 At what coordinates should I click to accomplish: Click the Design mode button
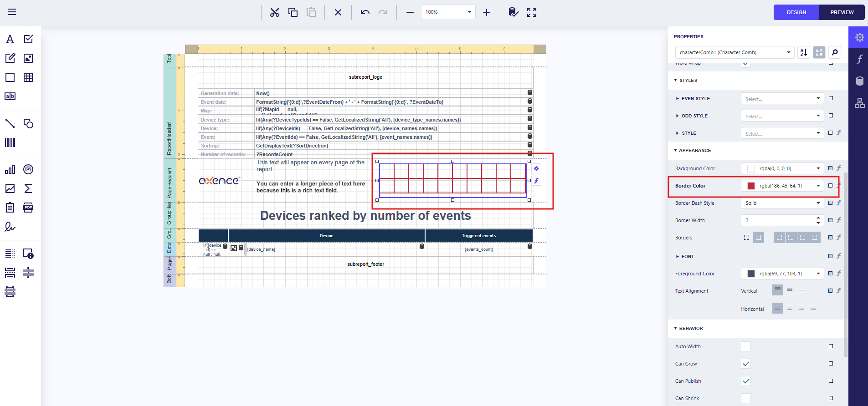[x=796, y=12]
